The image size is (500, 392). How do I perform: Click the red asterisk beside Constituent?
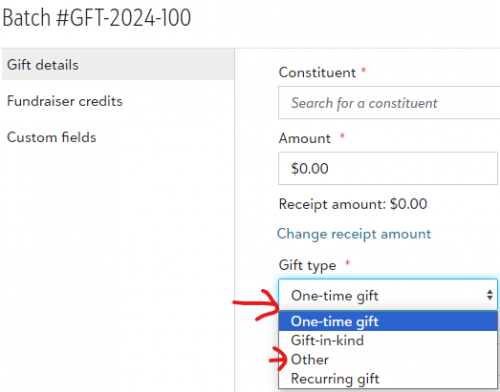364,70
